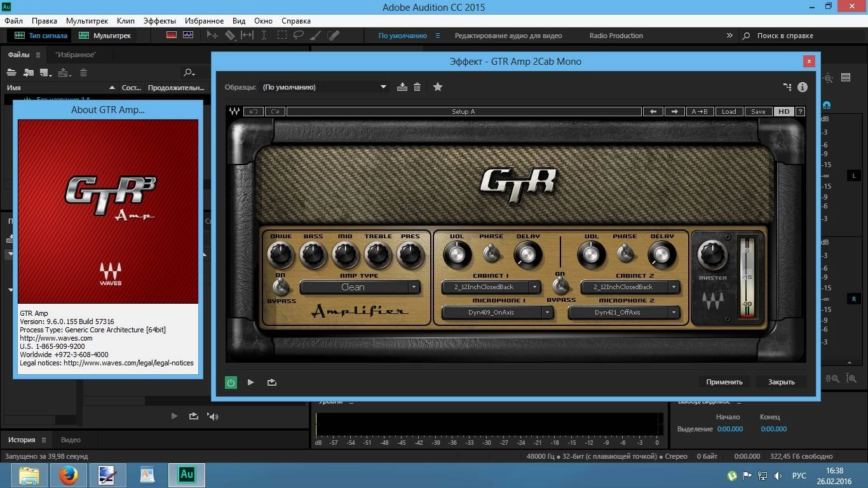Preview playback in the effect window

(x=251, y=383)
